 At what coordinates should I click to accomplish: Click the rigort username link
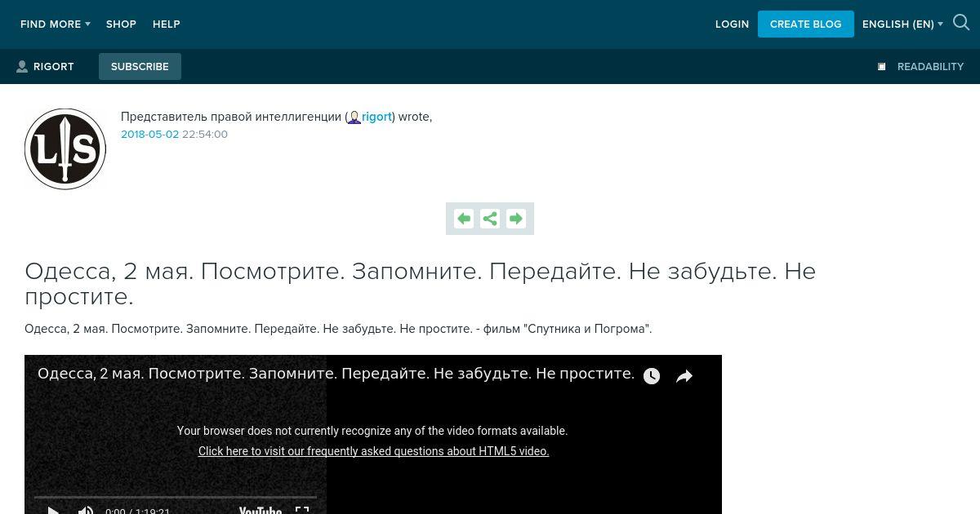[376, 117]
